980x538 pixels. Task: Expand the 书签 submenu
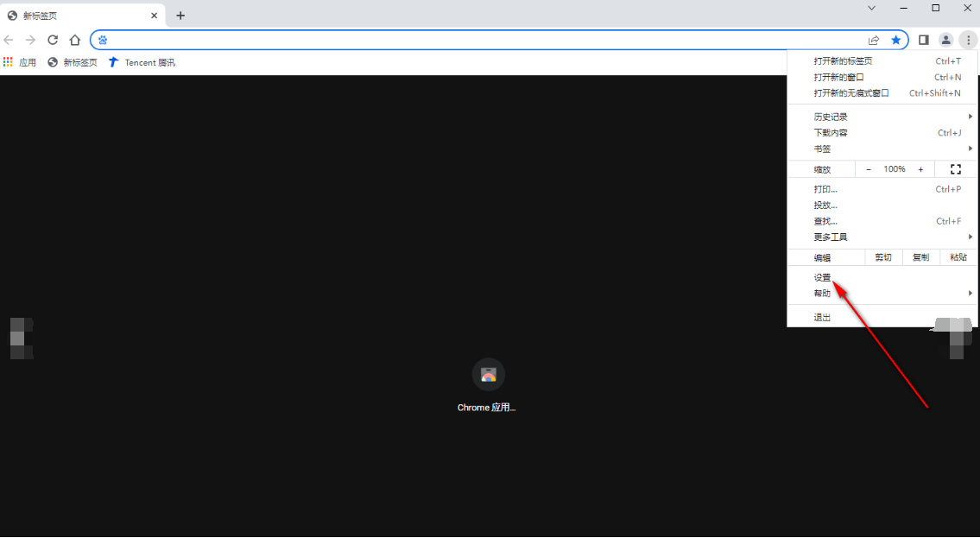(882, 149)
